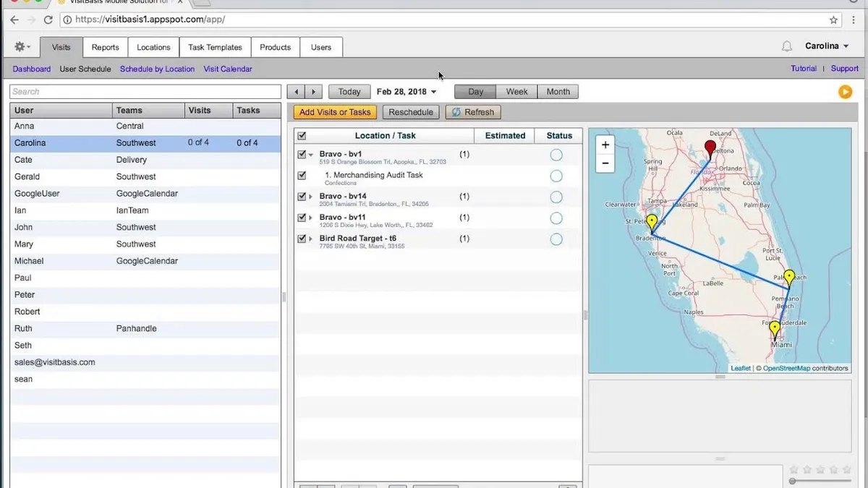Open the Feb 28, 2018 date dropdown
Image resolution: width=868 pixels, height=488 pixels.
(407, 92)
